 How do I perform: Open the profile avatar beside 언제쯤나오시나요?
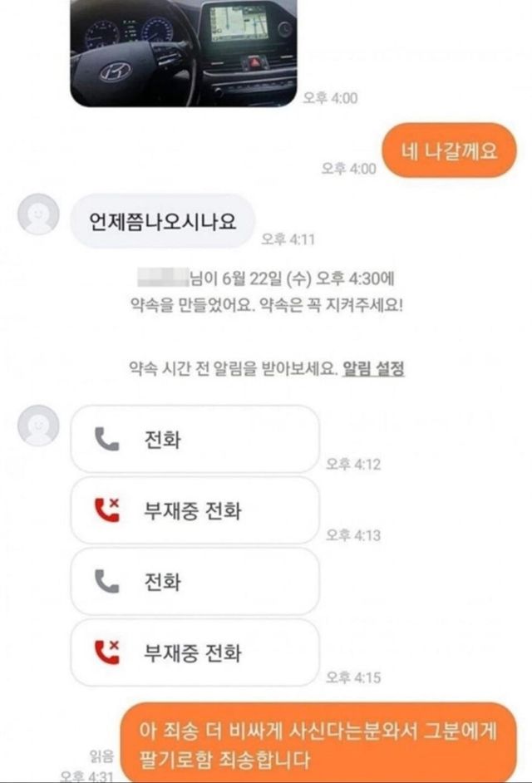tap(38, 214)
